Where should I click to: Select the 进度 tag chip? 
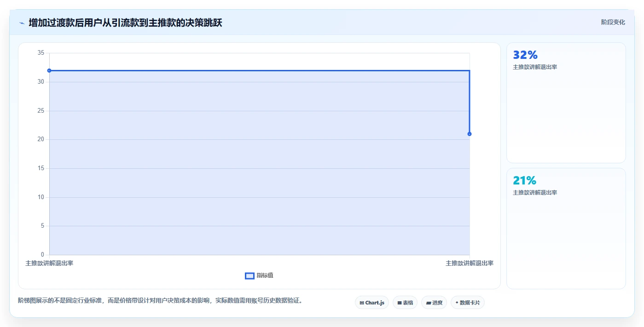pyautogui.click(x=434, y=303)
